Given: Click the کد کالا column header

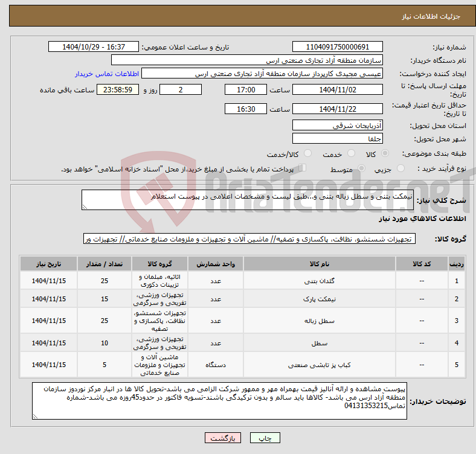Looking at the screenshot, I should pyautogui.click(x=422, y=264).
